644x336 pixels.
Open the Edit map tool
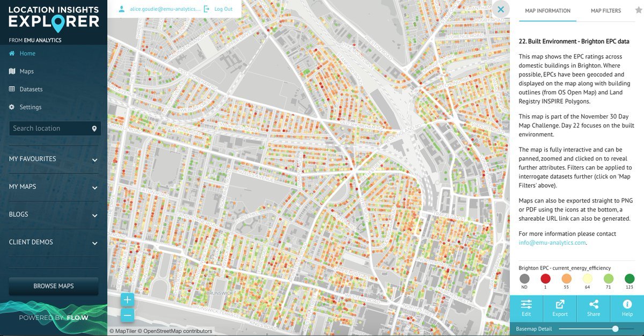click(526, 308)
